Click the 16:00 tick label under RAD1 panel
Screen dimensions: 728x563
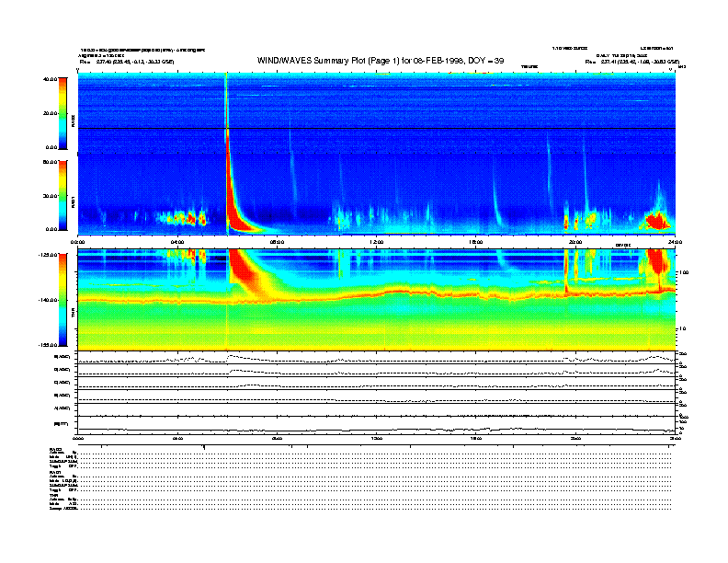tap(476, 242)
